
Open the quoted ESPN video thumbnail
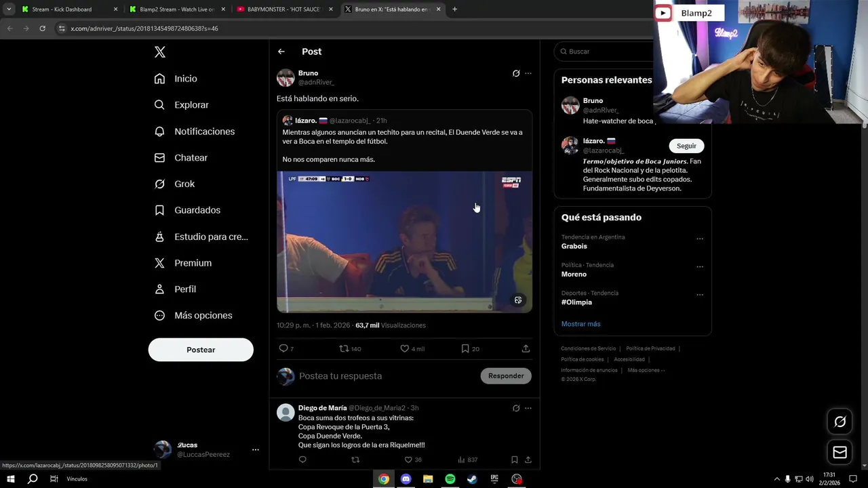(404, 242)
